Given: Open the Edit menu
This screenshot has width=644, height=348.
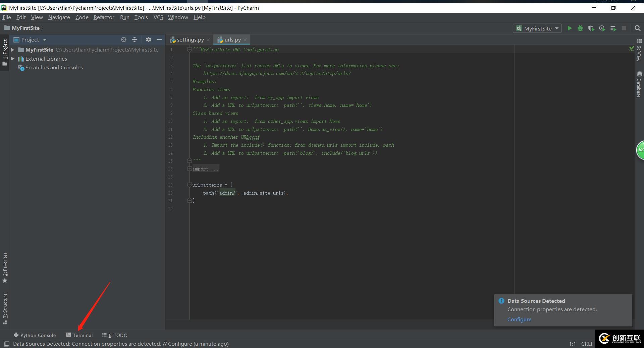Looking at the screenshot, I should click(21, 17).
